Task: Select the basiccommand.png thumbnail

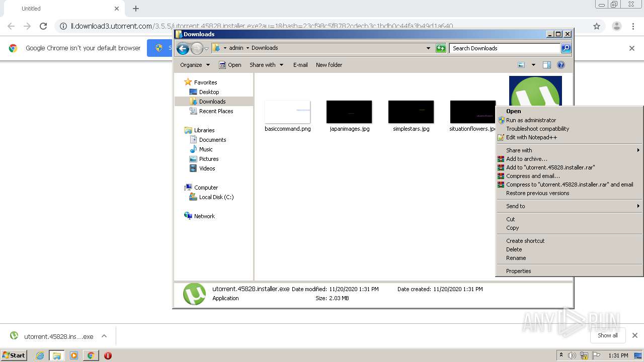Action: [287, 112]
